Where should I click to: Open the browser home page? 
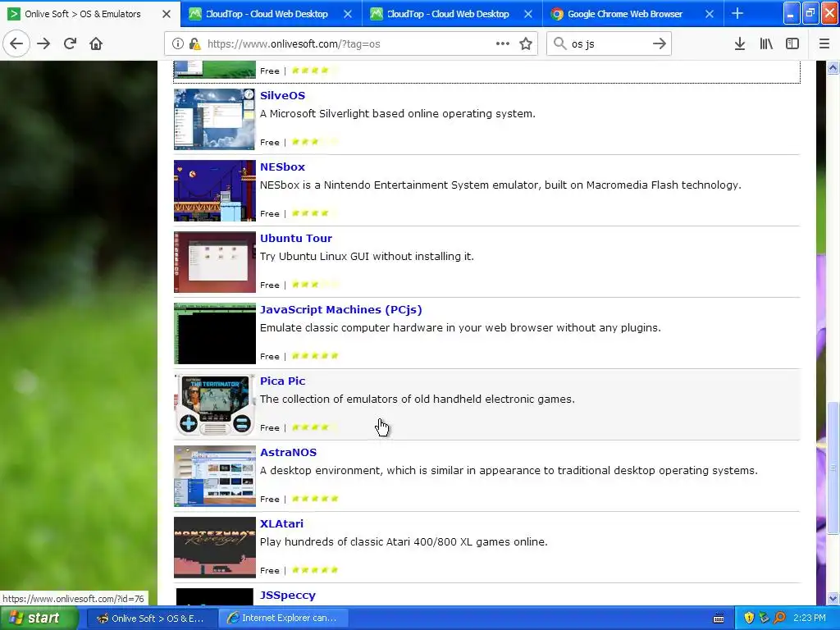coord(96,44)
